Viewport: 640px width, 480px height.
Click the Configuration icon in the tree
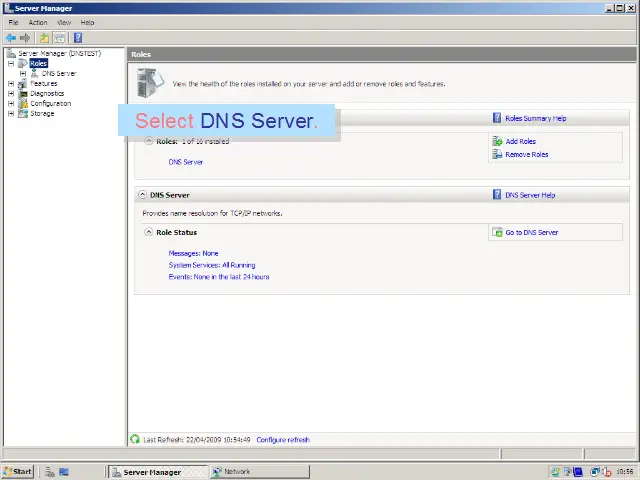(23, 103)
